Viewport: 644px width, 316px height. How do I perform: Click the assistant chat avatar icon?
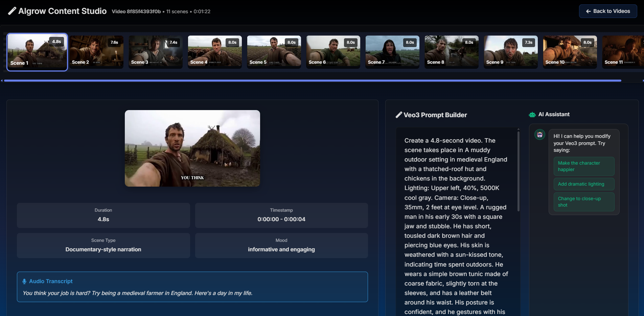coord(539,135)
